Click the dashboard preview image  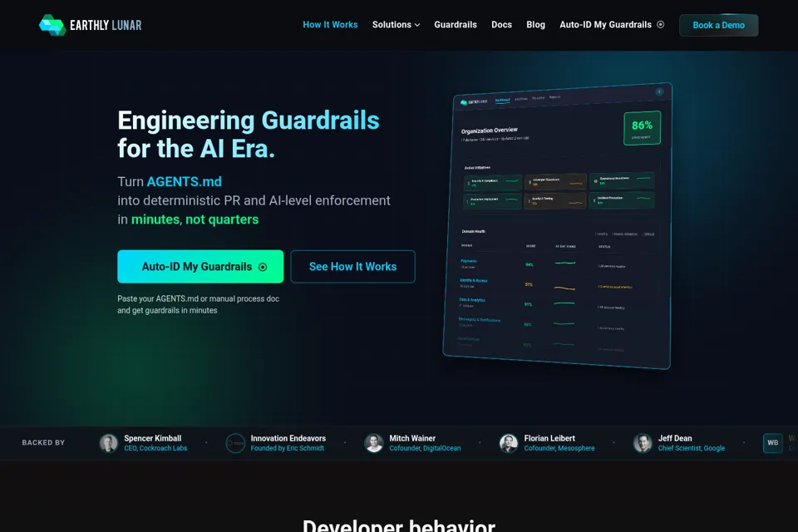tap(558, 225)
